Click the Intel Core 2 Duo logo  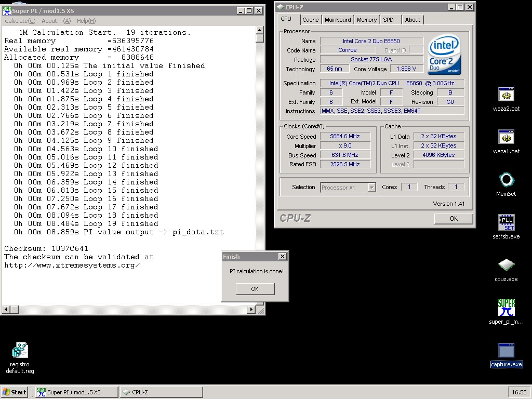point(444,55)
